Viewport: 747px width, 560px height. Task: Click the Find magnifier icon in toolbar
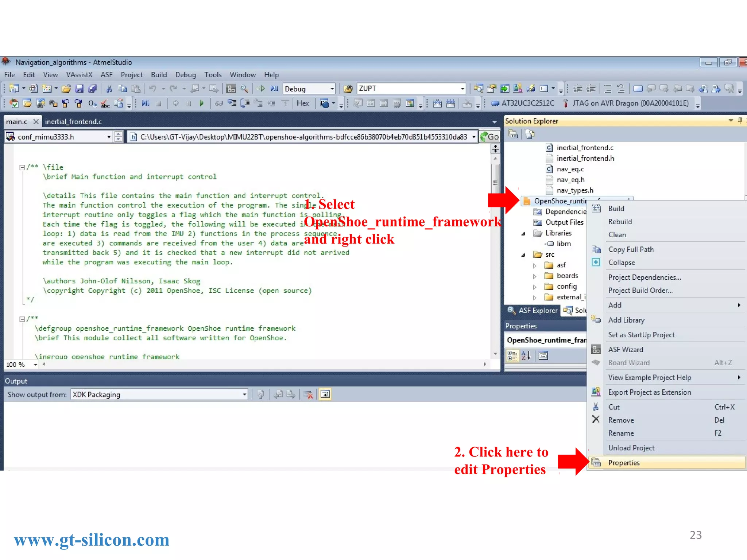coord(244,89)
